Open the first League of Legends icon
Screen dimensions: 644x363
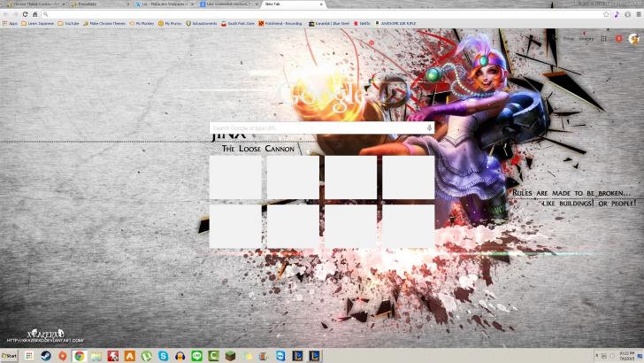298,356
